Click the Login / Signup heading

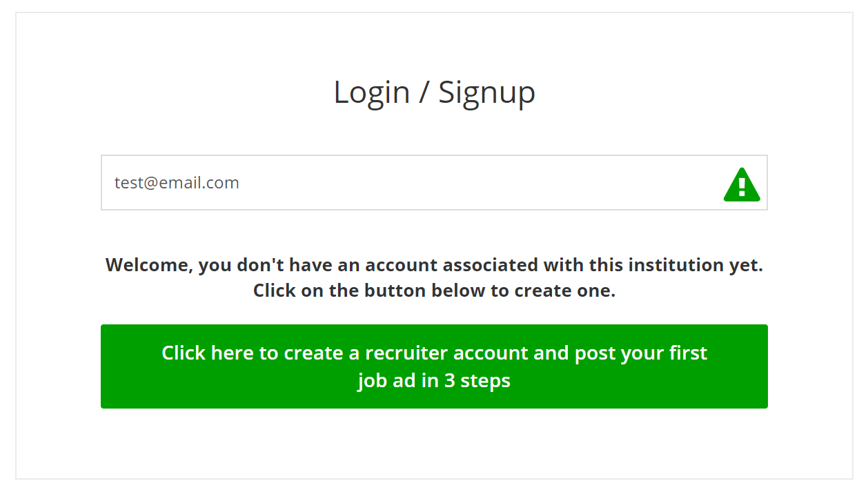(x=434, y=92)
